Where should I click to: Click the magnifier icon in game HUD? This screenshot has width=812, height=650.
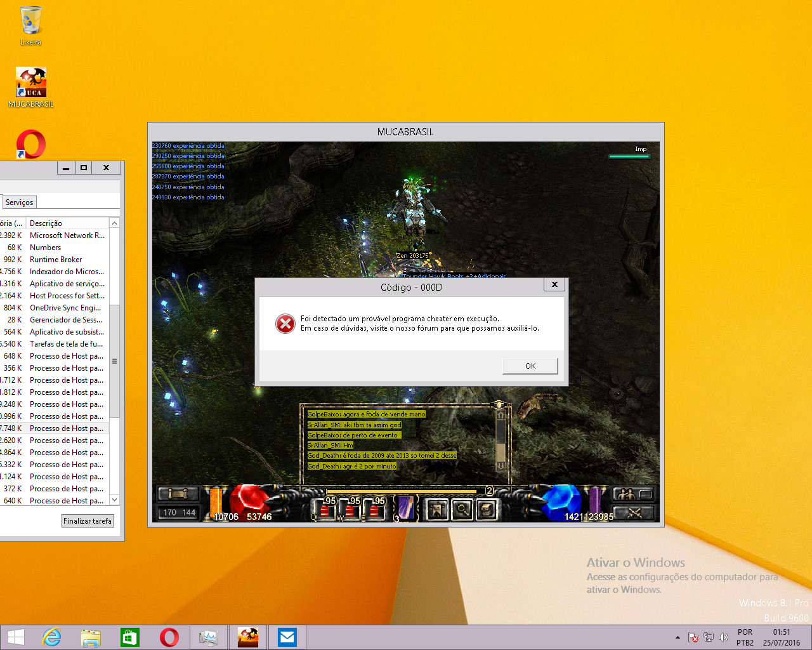462,509
